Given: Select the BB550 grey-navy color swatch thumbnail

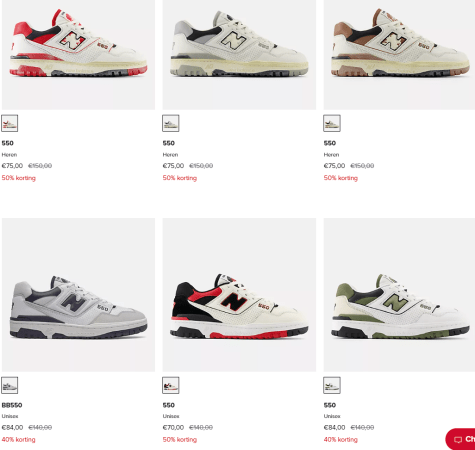Looking at the screenshot, I should pyautogui.click(x=10, y=385).
